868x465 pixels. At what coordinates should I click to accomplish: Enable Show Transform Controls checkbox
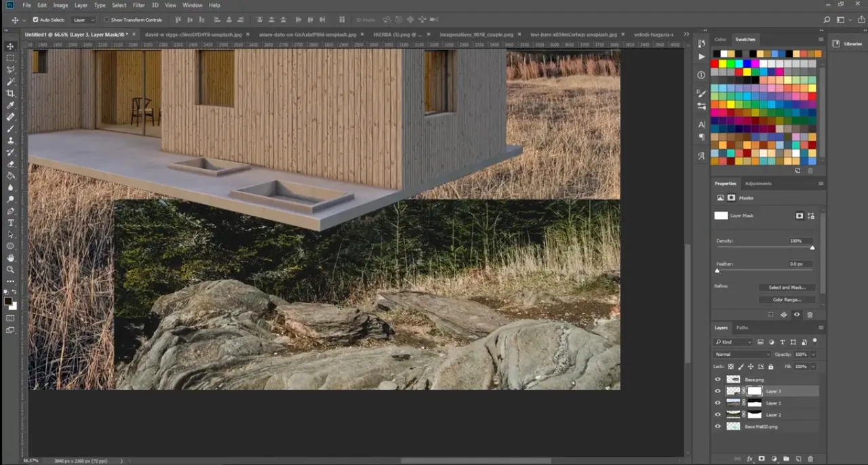(107, 20)
